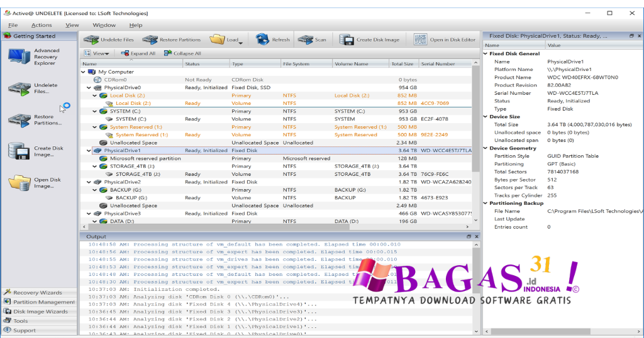
Task: Click the Total Sectors value 7814037168
Action: tap(563, 172)
